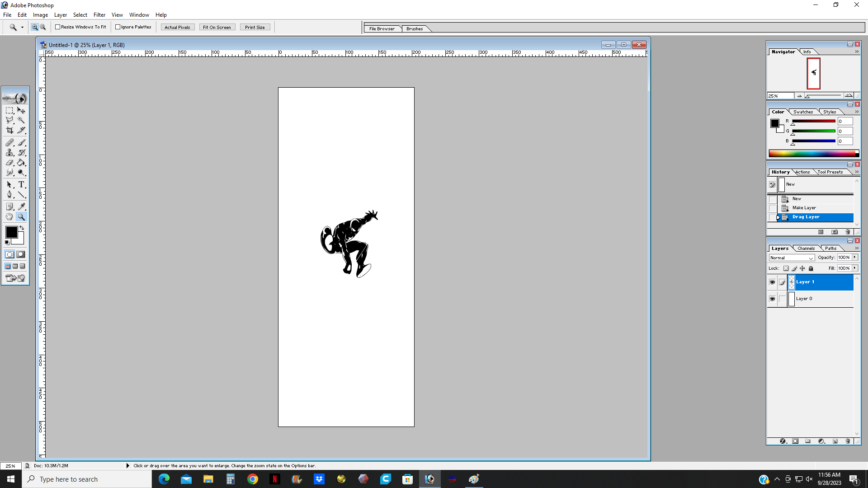Click the Fit On Screen button
868x488 pixels.
click(x=217, y=27)
